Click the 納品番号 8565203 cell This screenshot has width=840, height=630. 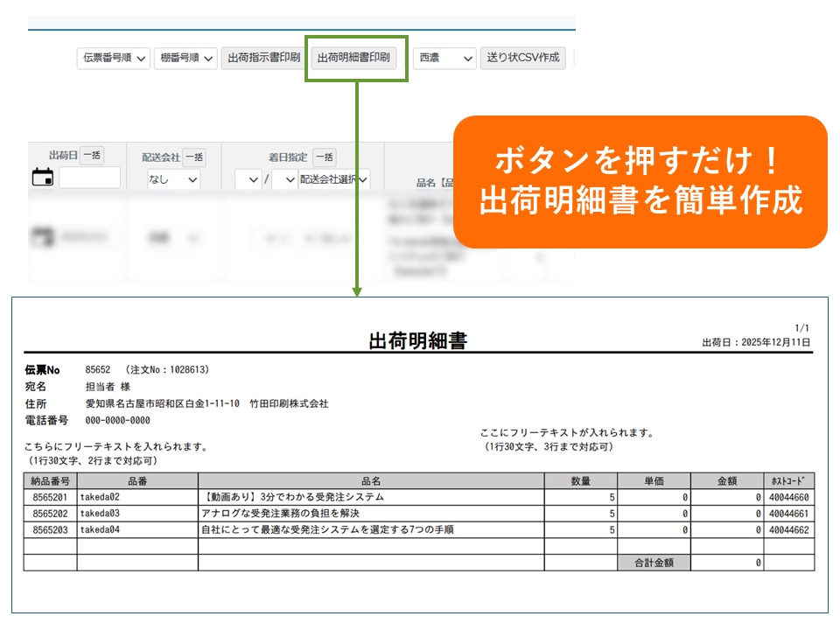pyautogui.click(x=50, y=529)
